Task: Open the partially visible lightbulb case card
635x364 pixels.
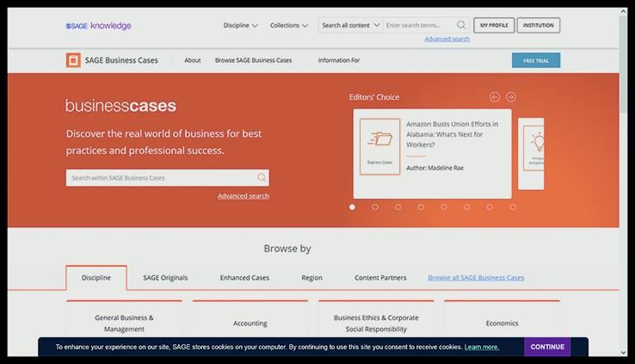Action: (x=532, y=154)
